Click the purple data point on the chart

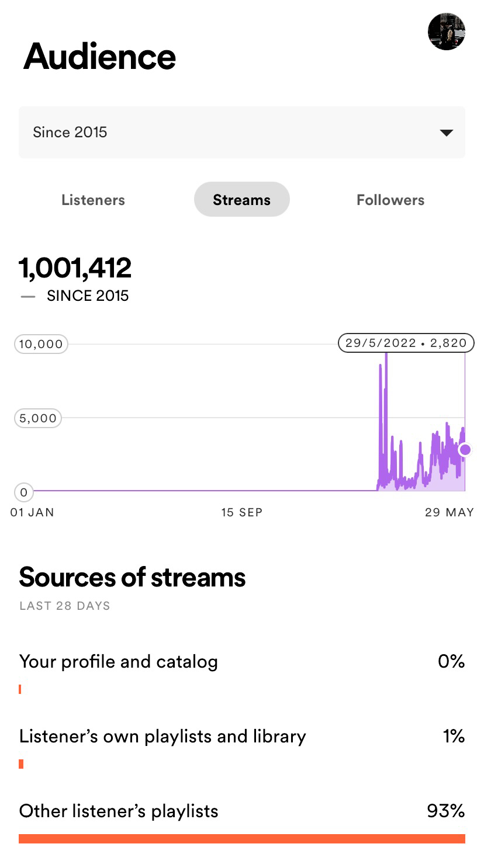click(x=465, y=450)
